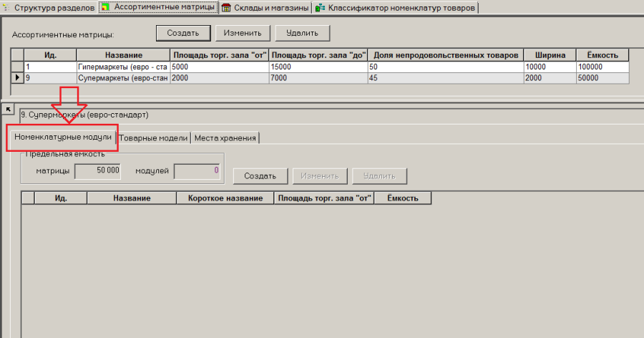Image resolution: width=644 pixels, height=338 pixels.
Task: Select the Номенклатурные модули tab
Action: (x=63, y=137)
